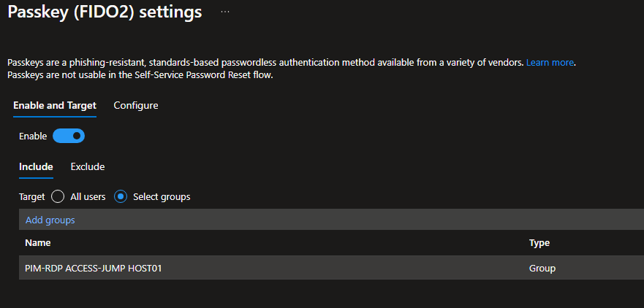Viewport: 644px width, 308px height.
Task: Click the Type column header
Action: pos(539,243)
